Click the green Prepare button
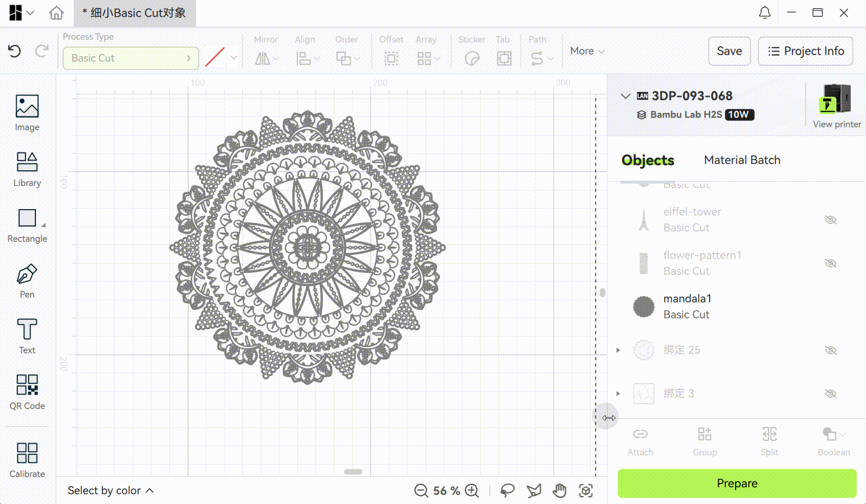 point(737,483)
